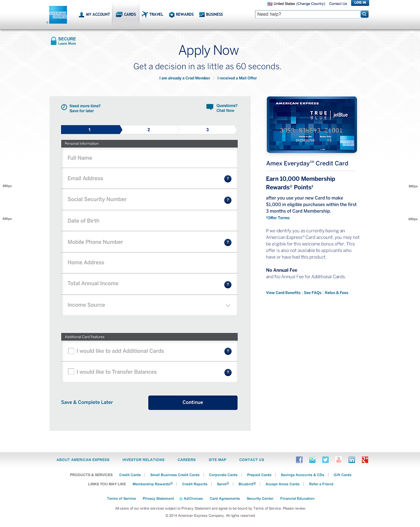The image size is (420, 527).
Task: Check 'I would like to Transfer Balances'
Action: tap(71, 371)
